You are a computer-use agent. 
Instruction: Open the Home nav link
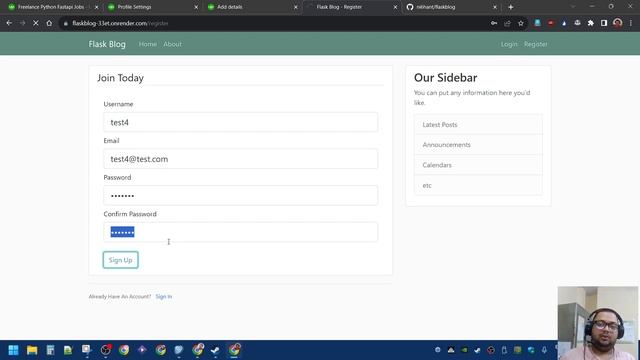(148, 44)
